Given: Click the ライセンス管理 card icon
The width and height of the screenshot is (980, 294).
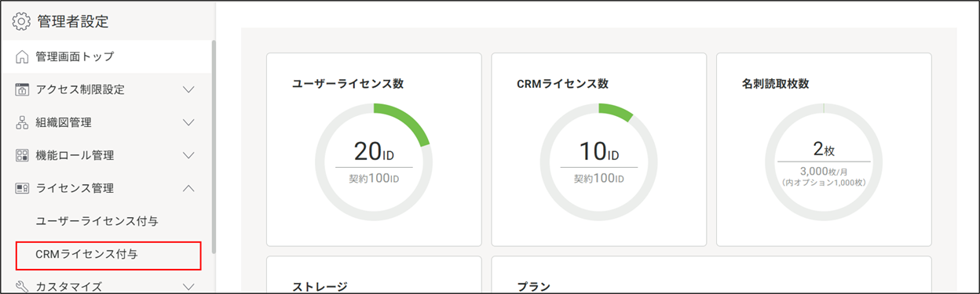Looking at the screenshot, I should (22, 188).
